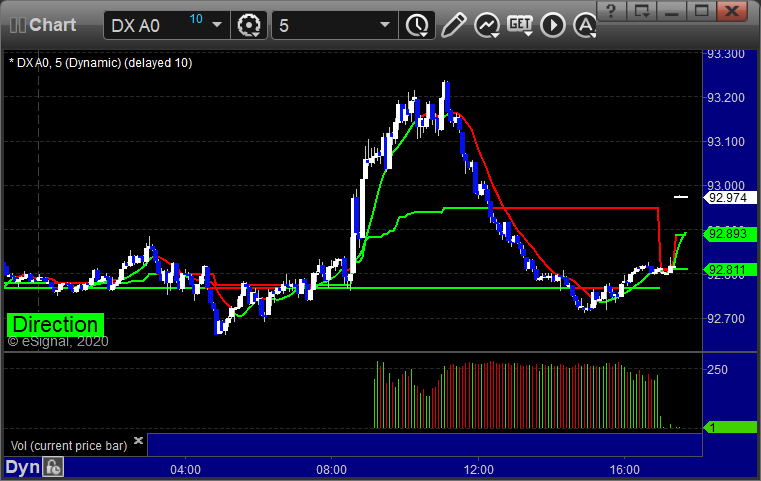The width and height of the screenshot is (761, 481).
Task: Expand the DX A0 symbol dropdown
Action: click(217, 25)
